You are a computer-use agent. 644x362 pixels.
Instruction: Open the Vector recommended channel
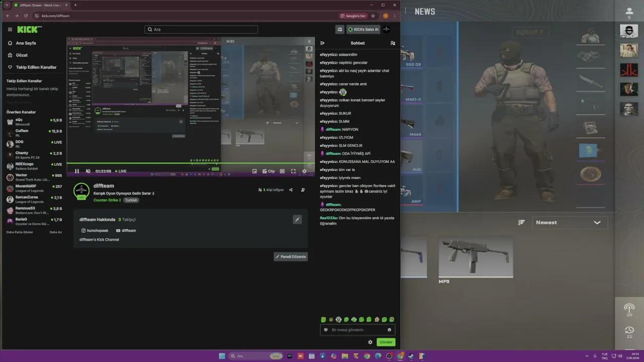pos(34,177)
